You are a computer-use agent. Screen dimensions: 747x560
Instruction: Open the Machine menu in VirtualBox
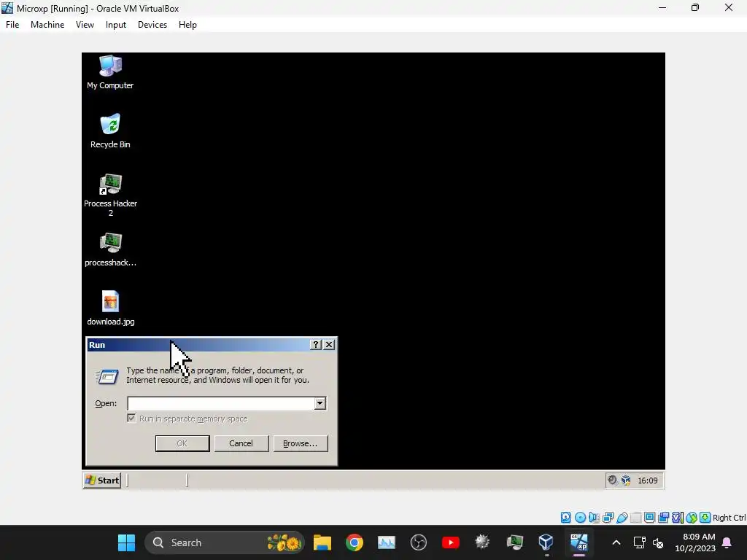47,25
